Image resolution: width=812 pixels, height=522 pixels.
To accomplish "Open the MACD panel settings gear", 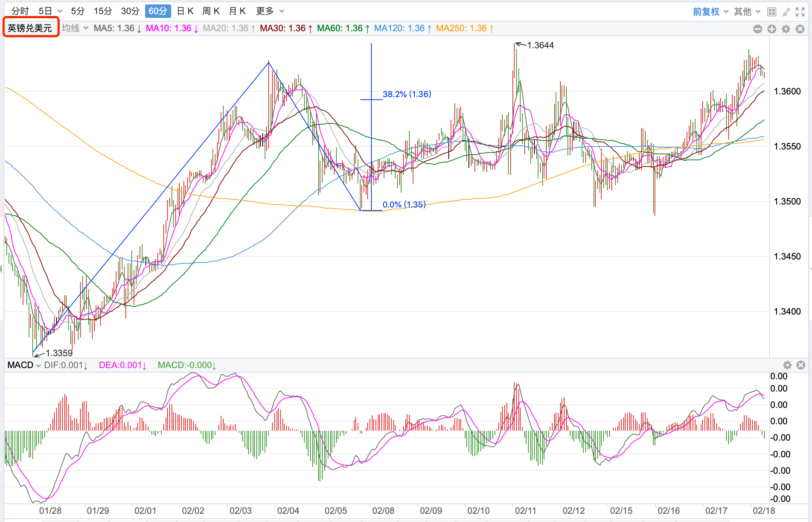I will pos(787,365).
